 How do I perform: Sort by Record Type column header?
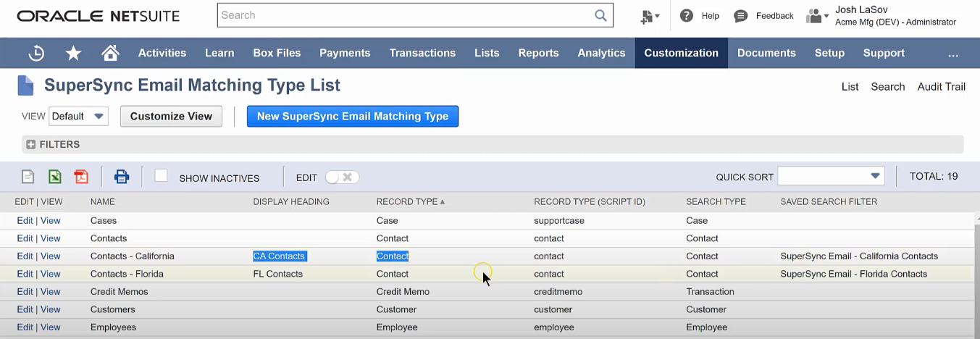[411, 201]
